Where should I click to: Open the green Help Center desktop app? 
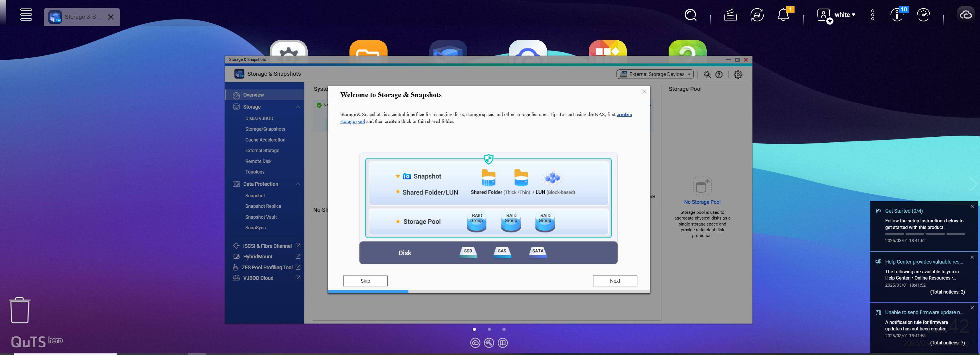[x=687, y=49]
